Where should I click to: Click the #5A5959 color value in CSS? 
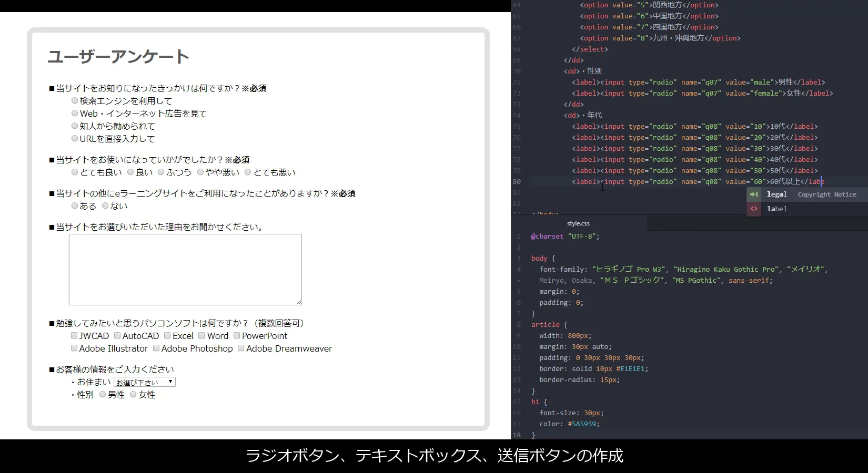[582, 424]
